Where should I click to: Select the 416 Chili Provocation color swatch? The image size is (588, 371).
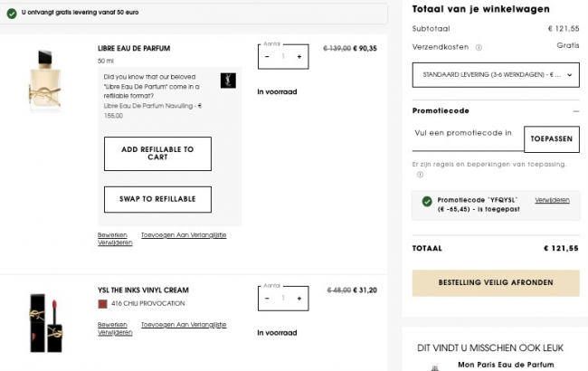[102, 303]
